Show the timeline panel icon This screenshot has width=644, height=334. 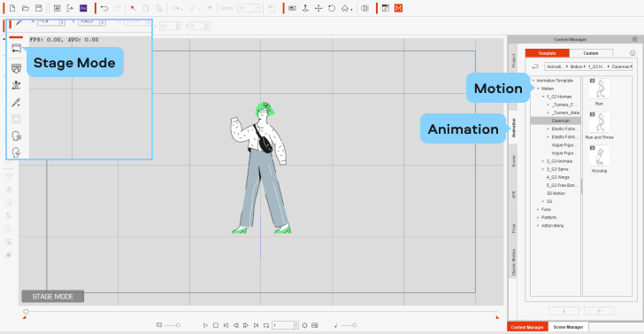(315, 325)
